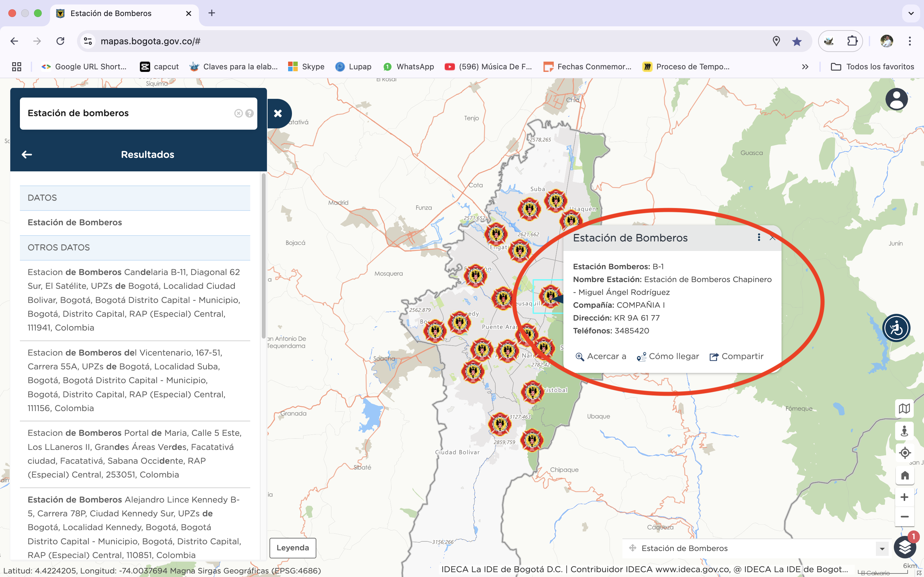The width and height of the screenshot is (924, 577).
Task: Clear the search field with the x icon
Action: 238,113
